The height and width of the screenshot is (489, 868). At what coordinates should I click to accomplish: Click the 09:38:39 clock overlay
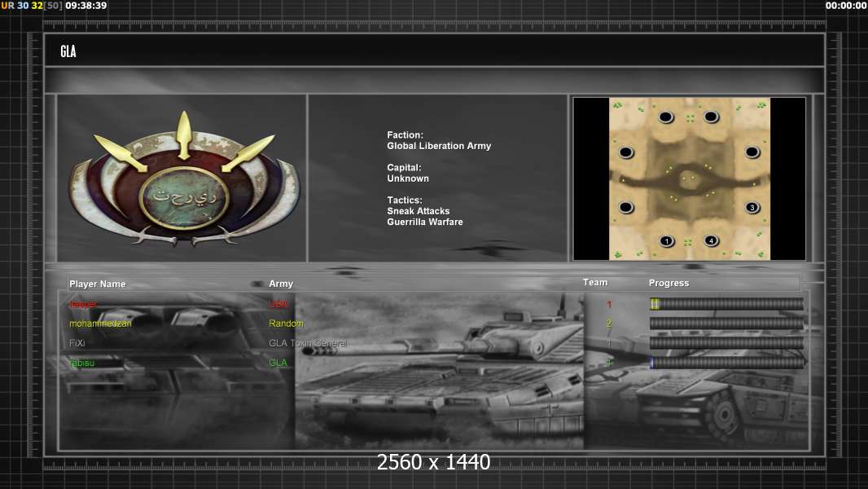(85, 6)
